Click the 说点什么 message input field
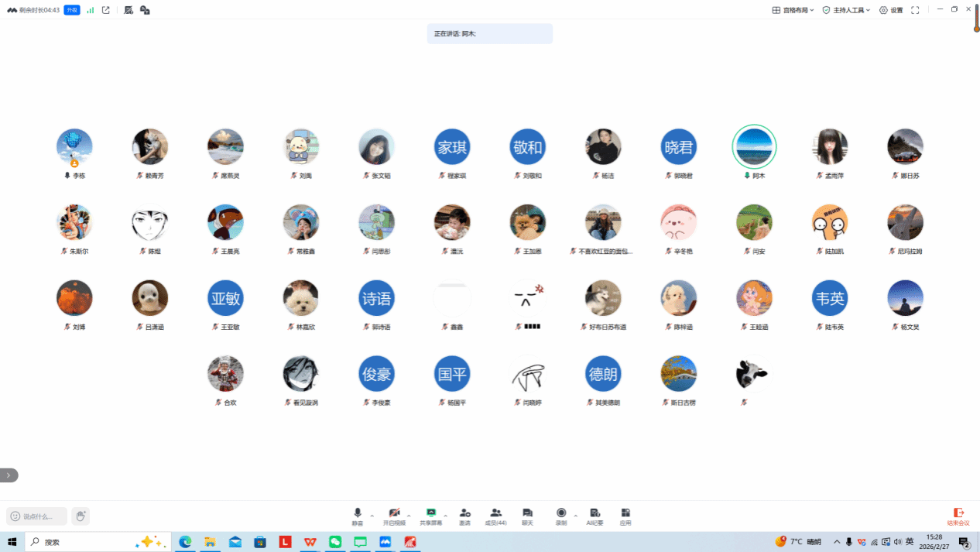 pos(37,516)
